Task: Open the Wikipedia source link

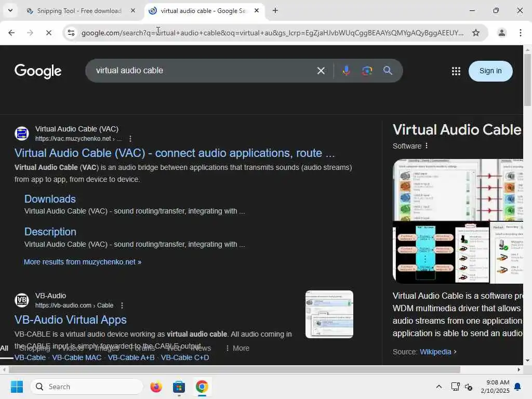Action: point(435,352)
